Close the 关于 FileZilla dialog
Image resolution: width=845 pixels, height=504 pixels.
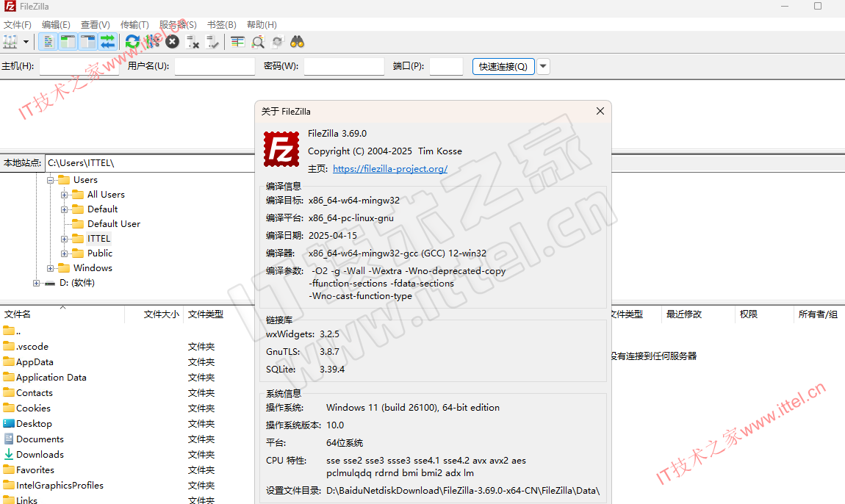click(600, 111)
